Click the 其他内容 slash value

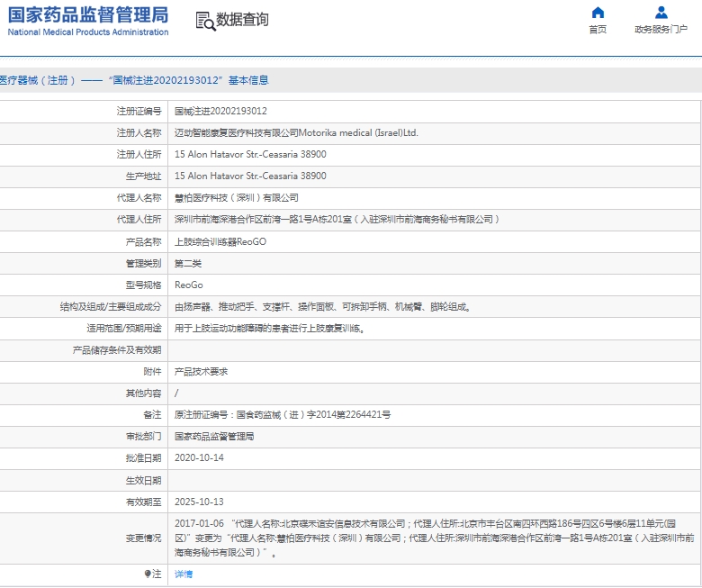(176, 394)
